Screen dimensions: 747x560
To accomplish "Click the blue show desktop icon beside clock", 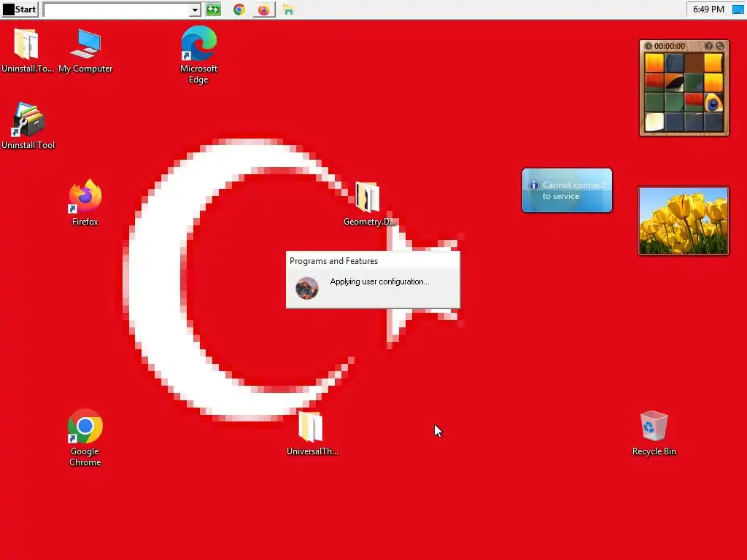I will coord(738,9).
